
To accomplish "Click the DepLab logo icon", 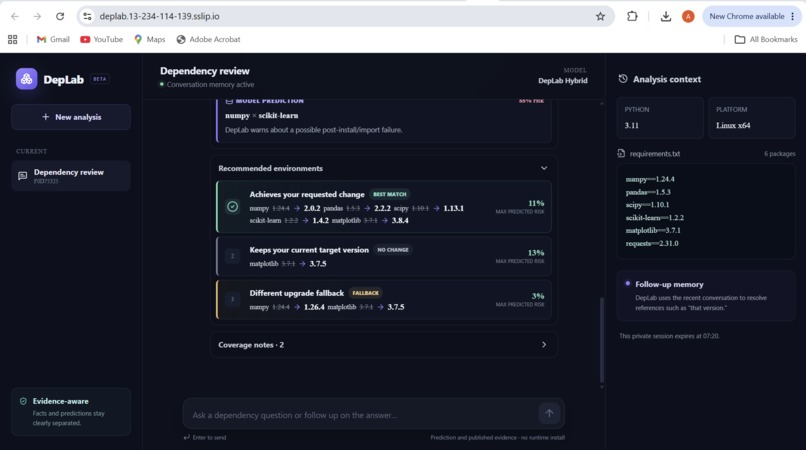I will [26, 79].
